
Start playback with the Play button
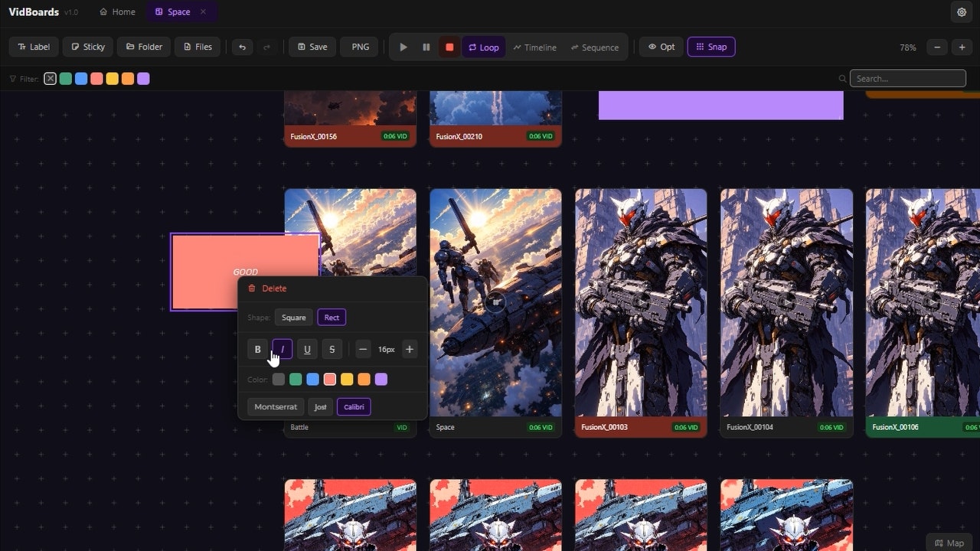pyautogui.click(x=403, y=47)
